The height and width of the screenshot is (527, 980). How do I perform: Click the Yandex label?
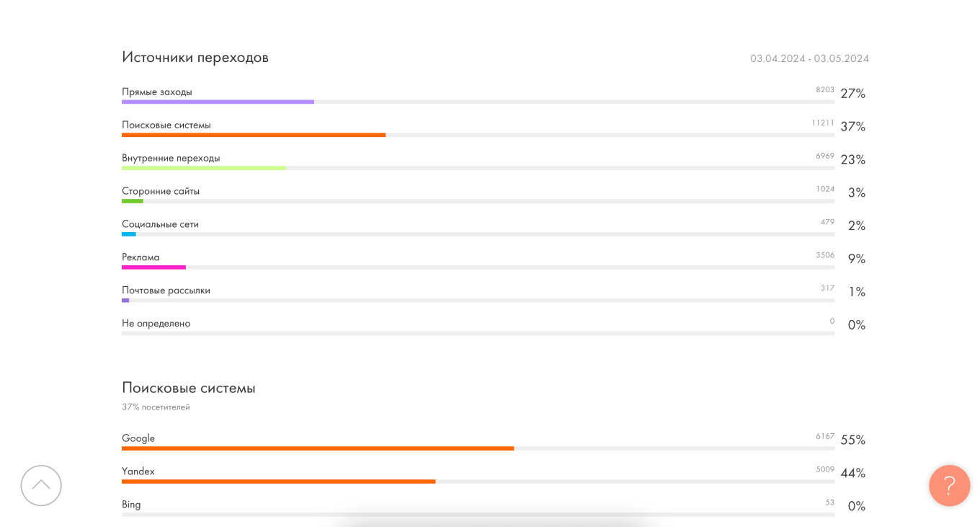138,471
